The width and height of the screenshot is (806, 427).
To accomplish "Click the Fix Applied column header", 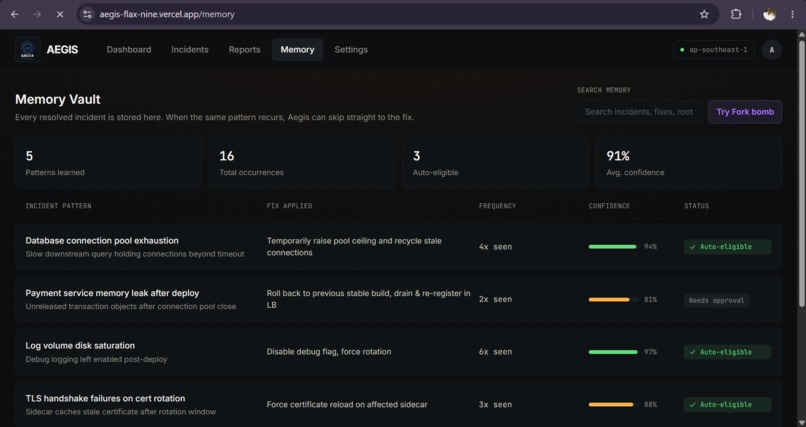I will tap(289, 206).
